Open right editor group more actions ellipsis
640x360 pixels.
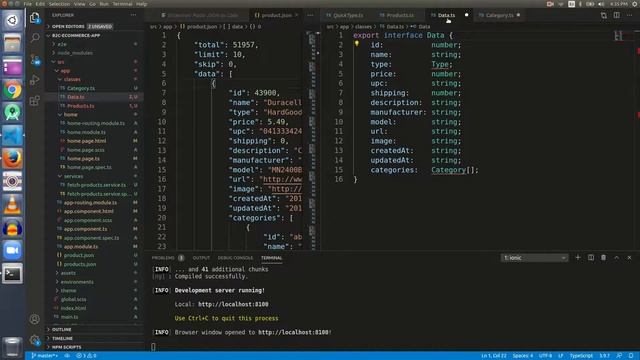pos(629,15)
